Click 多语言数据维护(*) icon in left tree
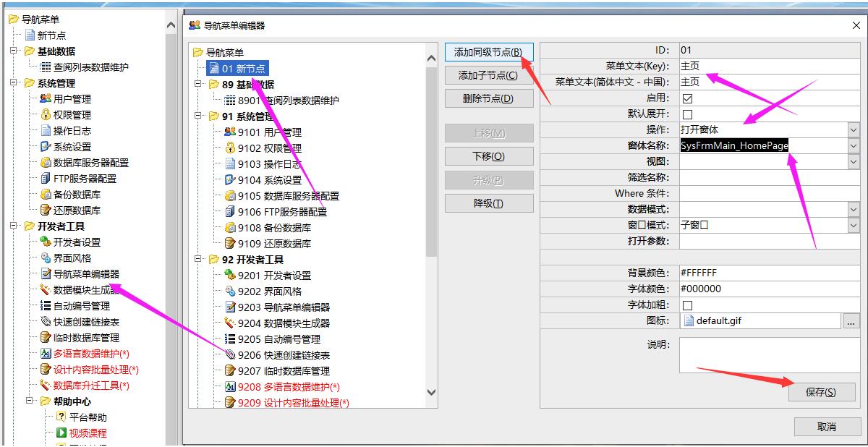868x447 pixels. tap(46, 354)
